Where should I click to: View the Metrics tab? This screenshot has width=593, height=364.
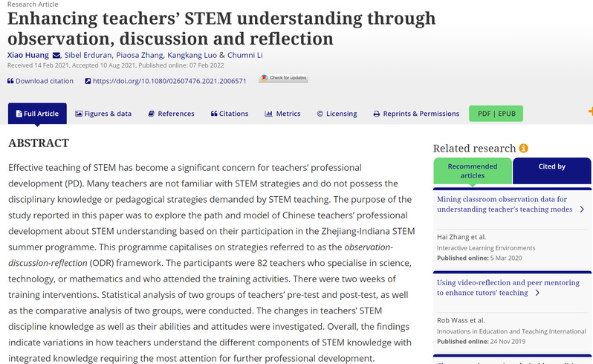[x=282, y=114]
